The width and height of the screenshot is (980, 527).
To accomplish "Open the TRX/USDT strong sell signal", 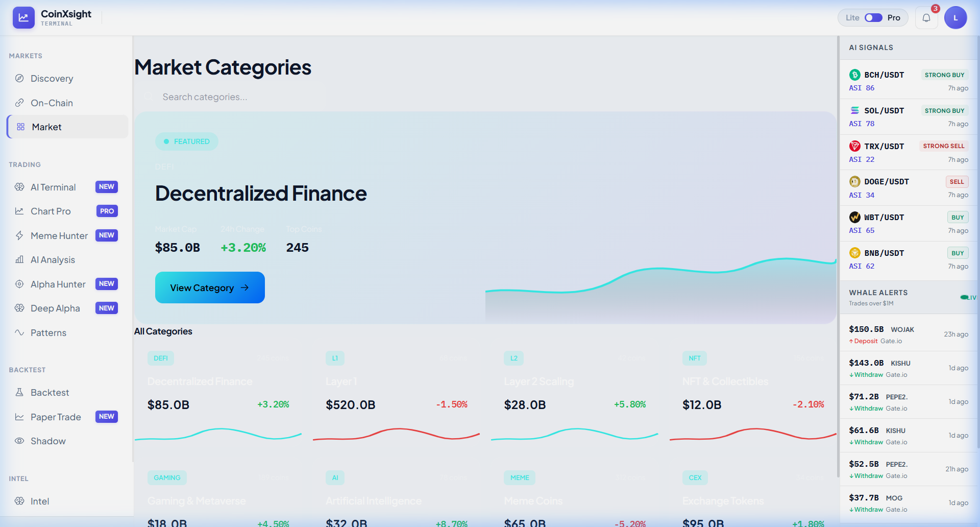I will pyautogui.click(x=909, y=152).
